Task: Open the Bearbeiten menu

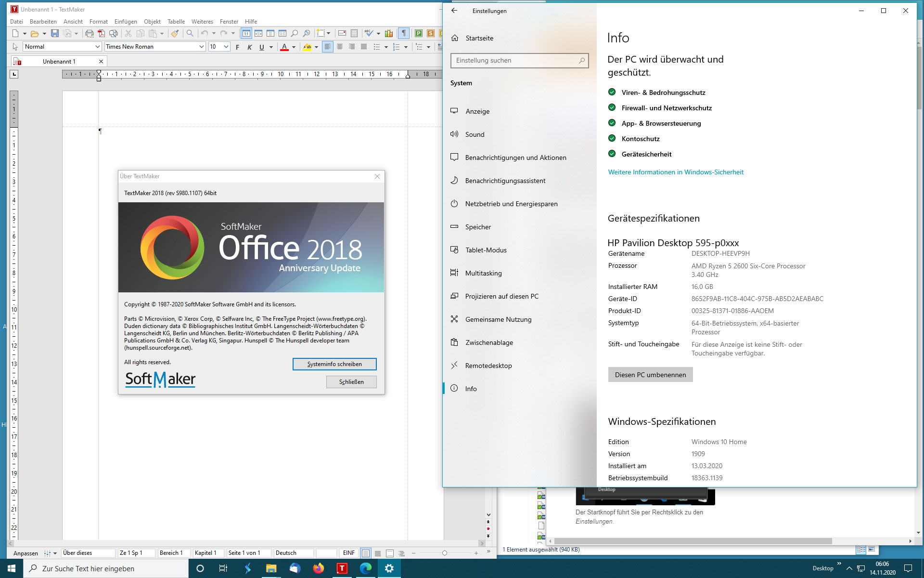Action: pos(43,22)
